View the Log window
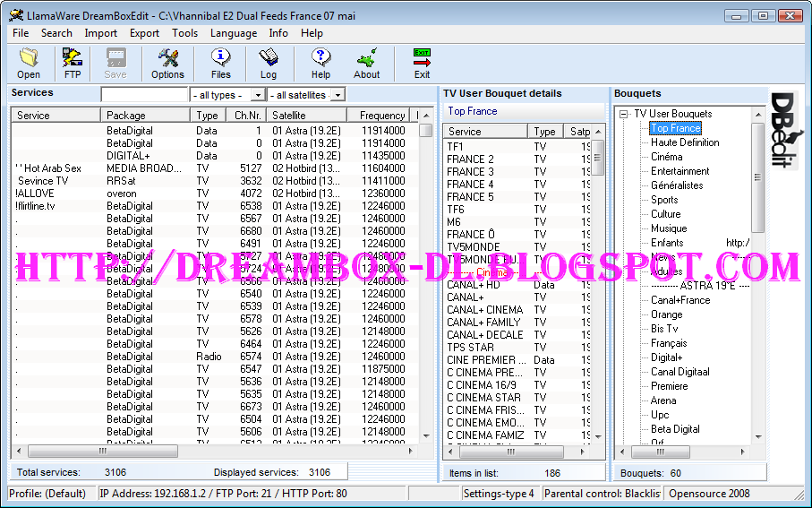The width and height of the screenshot is (812, 508). click(x=269, y=64)
